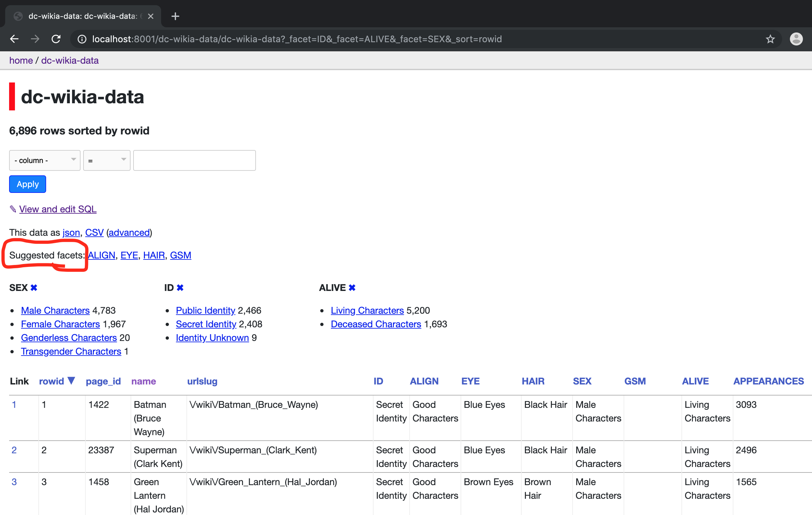Image resolution: width=812 pixels, height=515 pixels.
Task: Filter by Identity Unknown
Action: [x=212, y=338]
